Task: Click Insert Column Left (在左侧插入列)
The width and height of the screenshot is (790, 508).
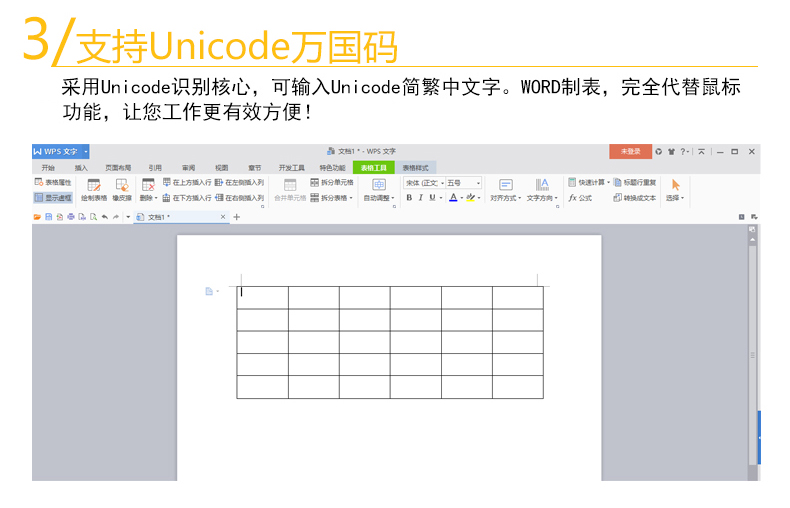Action: (x=238, y=183)
